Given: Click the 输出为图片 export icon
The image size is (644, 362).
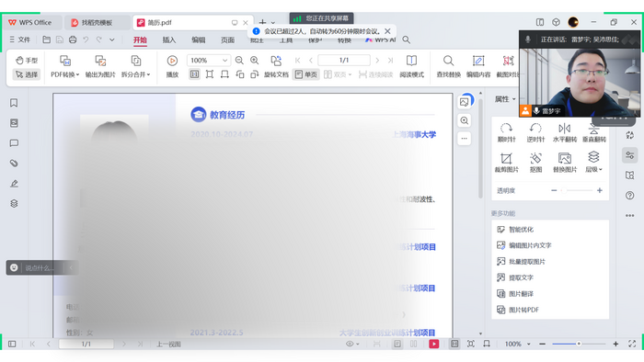Looking at the screenshot, I should [100, 66].
